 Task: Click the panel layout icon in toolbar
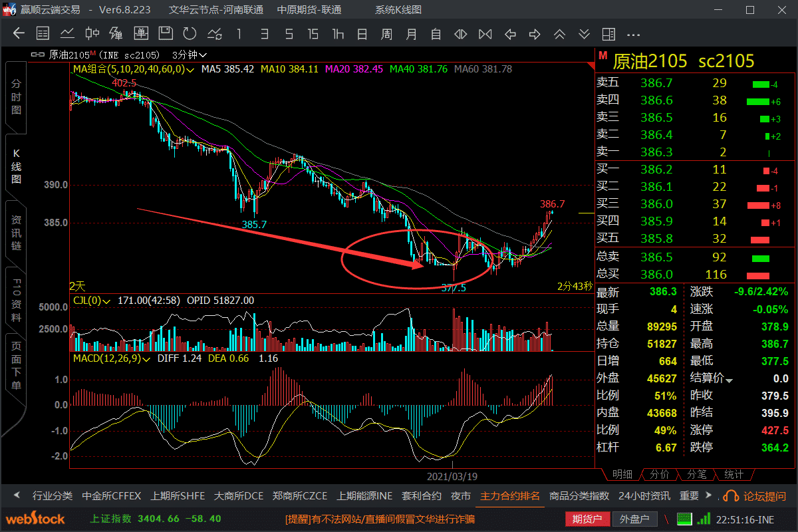(608, 34)
